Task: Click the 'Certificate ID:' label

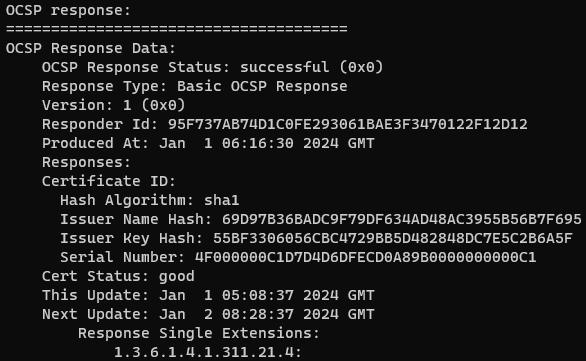Action: click(x=109, y=182)
